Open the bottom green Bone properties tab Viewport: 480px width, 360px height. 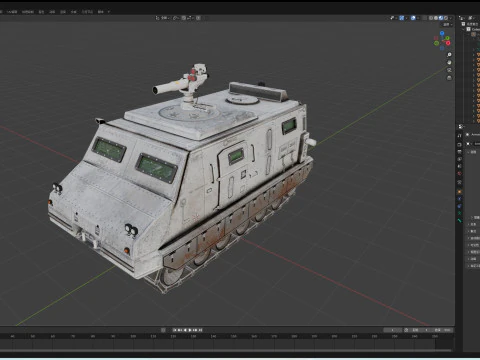(x=460, y=220)
